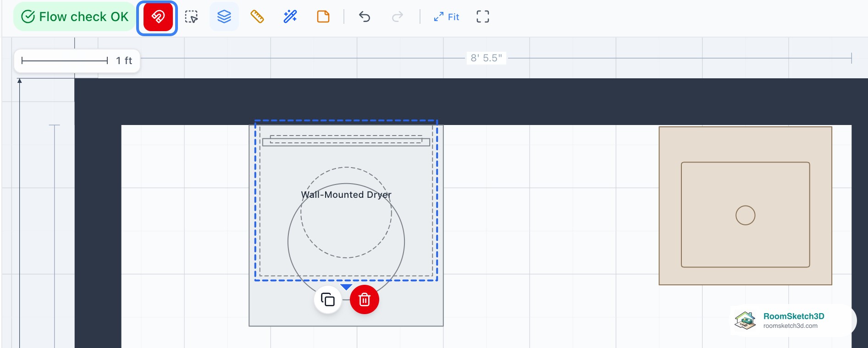Activate the magic wand tool

pyautogui.click(x=290, y=17)
